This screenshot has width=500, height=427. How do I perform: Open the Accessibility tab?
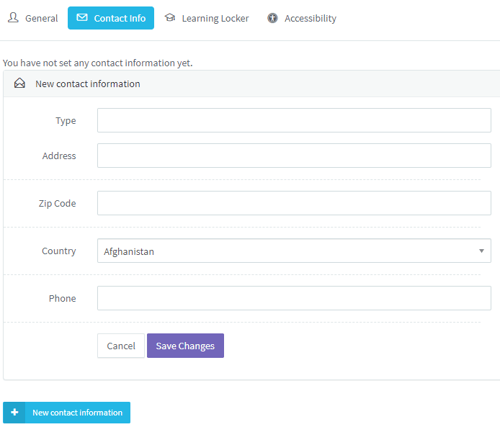(302, 18)
